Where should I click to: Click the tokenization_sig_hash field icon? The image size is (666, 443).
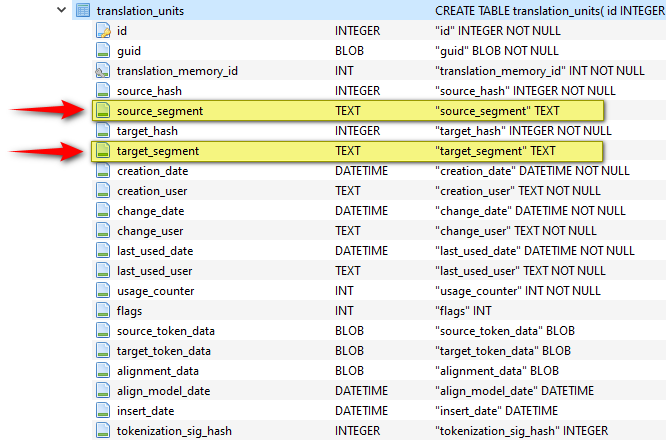(x=102, y=431)
